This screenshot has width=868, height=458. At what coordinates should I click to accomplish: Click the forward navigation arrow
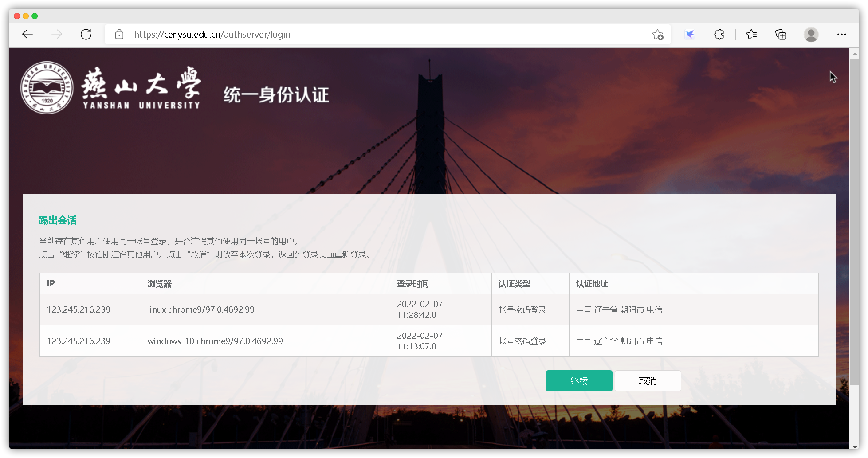click(57, 34)
